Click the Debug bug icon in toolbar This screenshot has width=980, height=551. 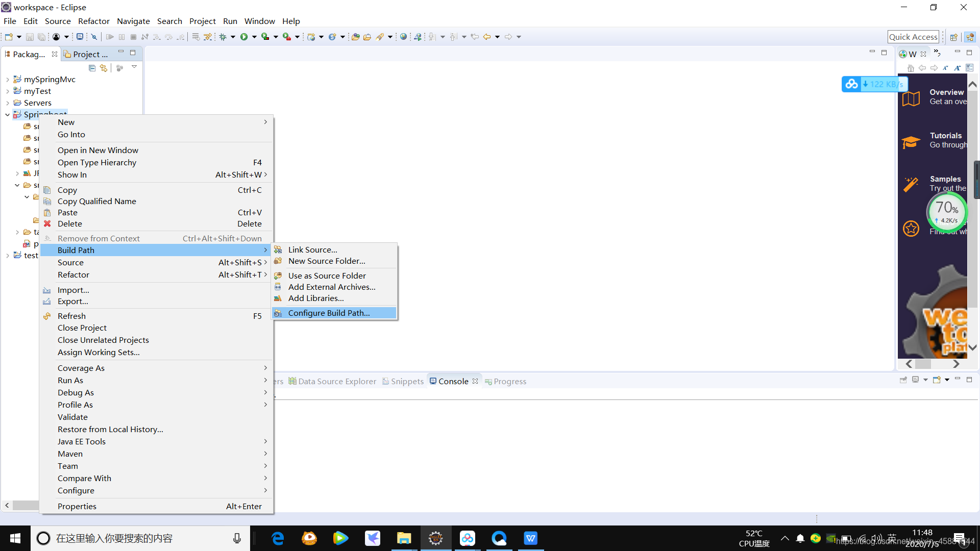coord(223,37)
